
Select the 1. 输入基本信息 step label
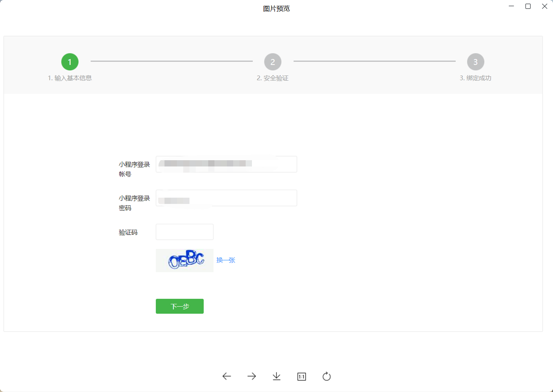point(70,78)
